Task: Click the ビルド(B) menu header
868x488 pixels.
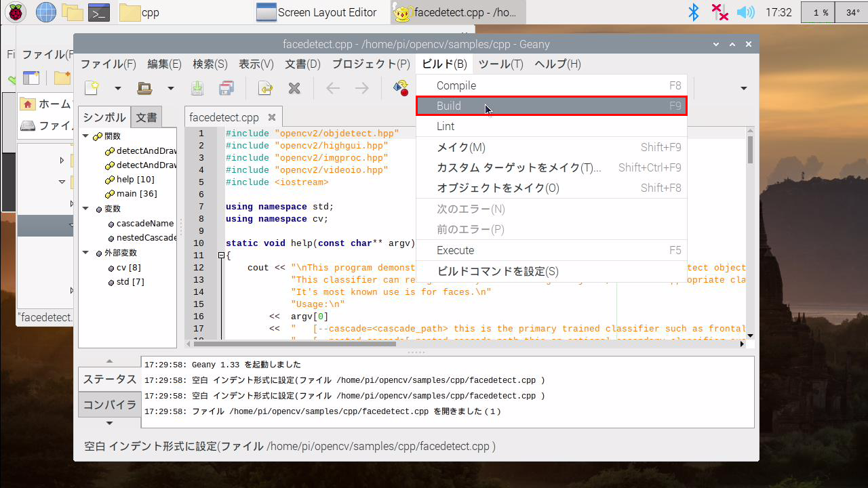Action: click(444, 64)
